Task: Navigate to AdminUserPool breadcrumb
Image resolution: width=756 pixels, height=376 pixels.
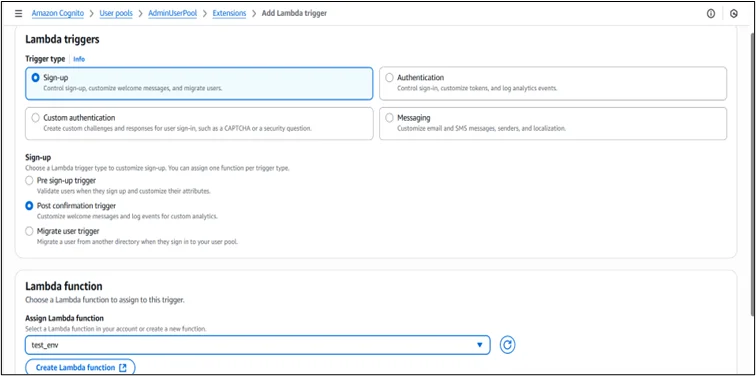Action: [x=173, y=13]
